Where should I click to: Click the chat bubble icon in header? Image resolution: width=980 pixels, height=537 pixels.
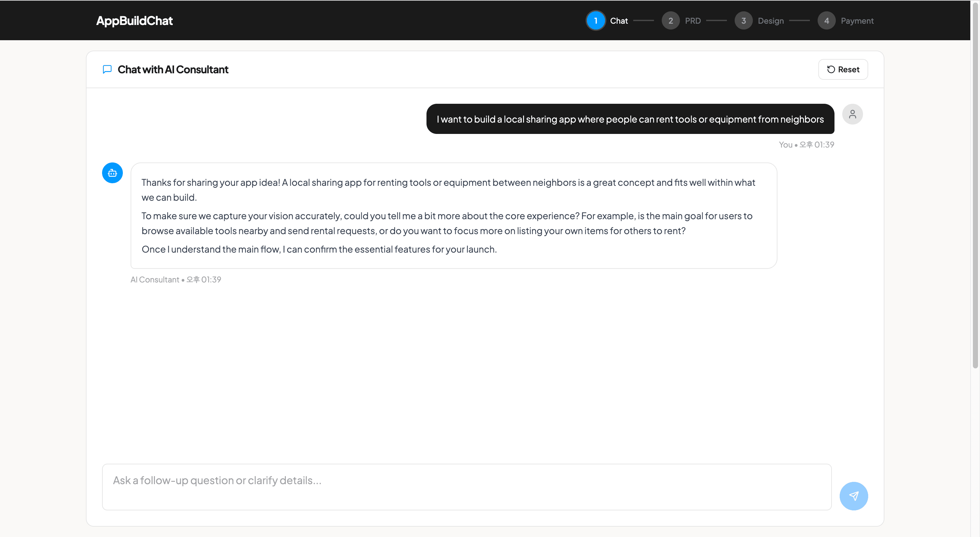(x=107, y=69)
